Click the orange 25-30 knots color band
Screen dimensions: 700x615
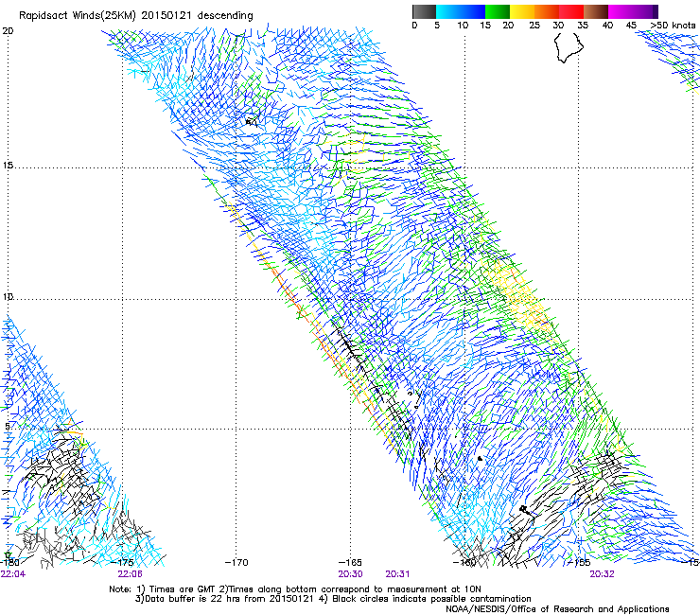pos(547,11)
